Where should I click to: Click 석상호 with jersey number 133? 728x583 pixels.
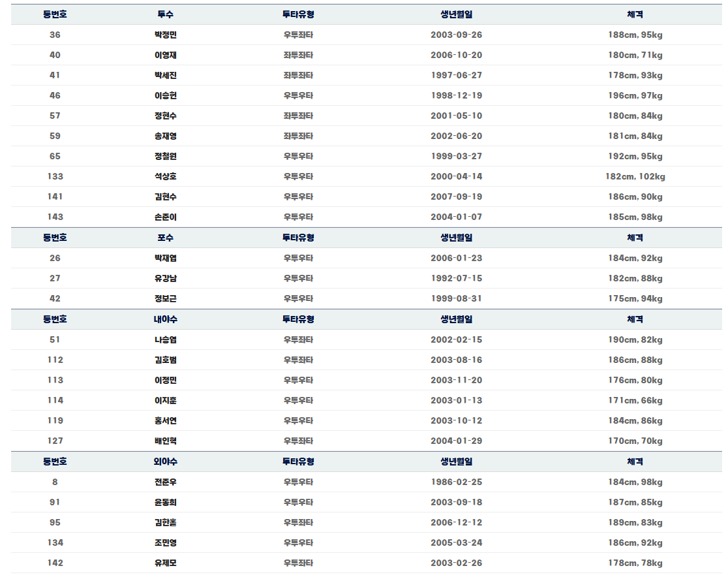click(x=165, y=176)
